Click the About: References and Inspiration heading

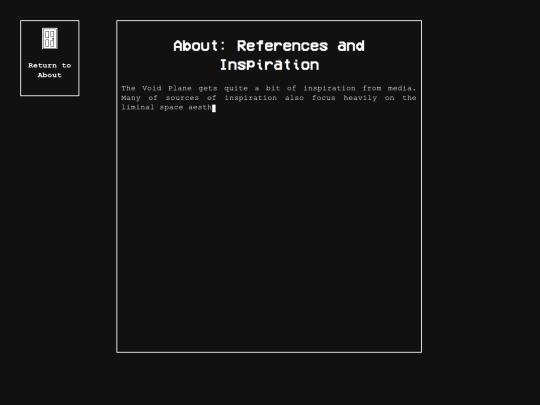click(269, 55)
